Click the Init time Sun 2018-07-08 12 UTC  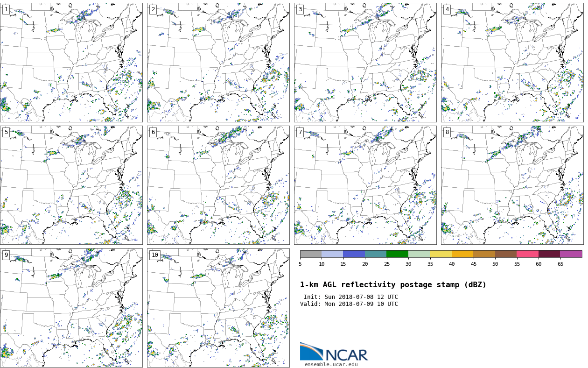pyautogui.click(x=350, y=297)
